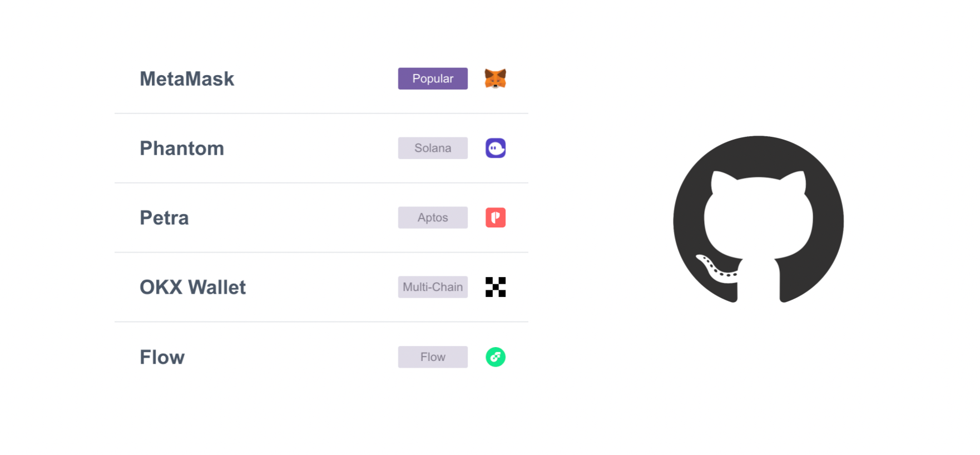Screen dimensions: 980x455
Task: Select the Flow wallet name text
Action: 162,357
